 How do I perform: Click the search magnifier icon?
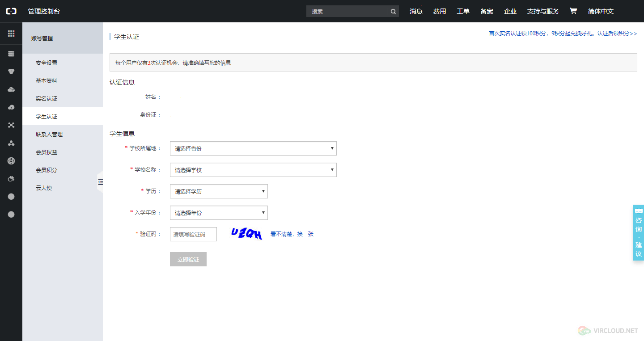393,12
